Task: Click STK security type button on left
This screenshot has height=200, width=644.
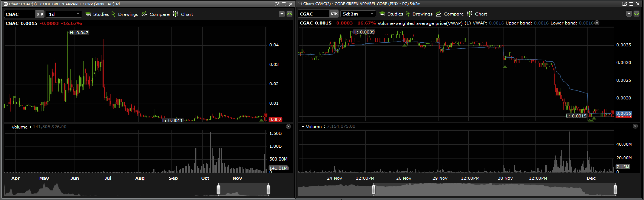Action: (x=40, y=14)
